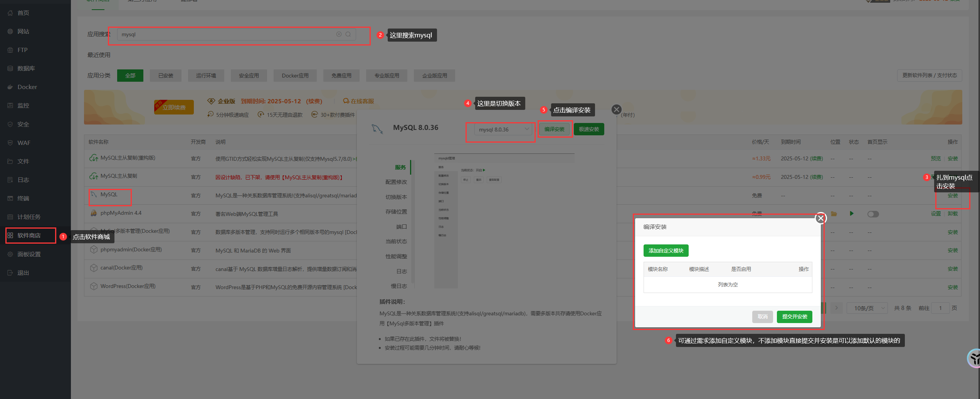Open the 监控 monitoring sidebar item
Screen dimensions: 980x399
(23, 105)
